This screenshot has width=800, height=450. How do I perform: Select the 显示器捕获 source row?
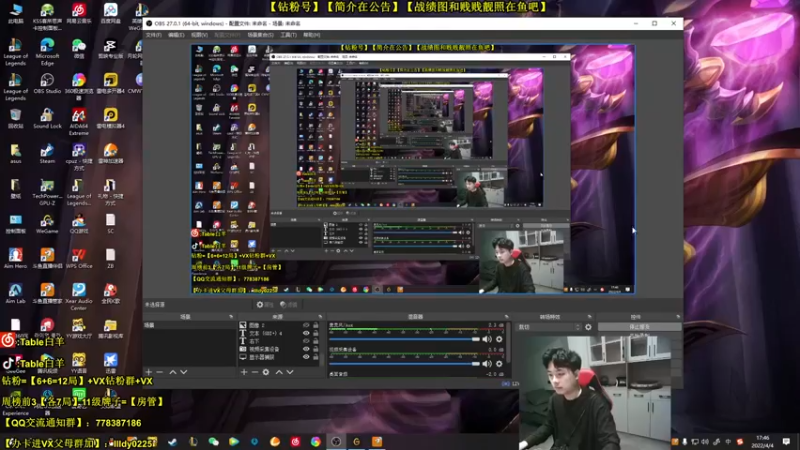tap(280, 357)
